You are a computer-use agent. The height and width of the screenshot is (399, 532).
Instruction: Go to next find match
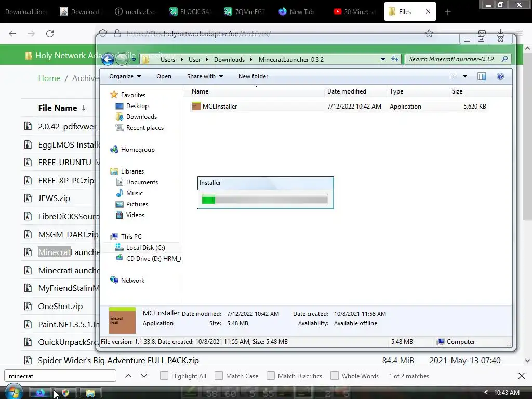[144, 376]
